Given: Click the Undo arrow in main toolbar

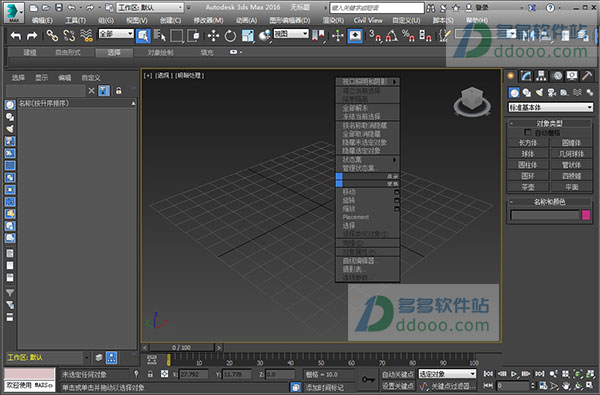Looking at the screenshot, I should click(16, 36).
